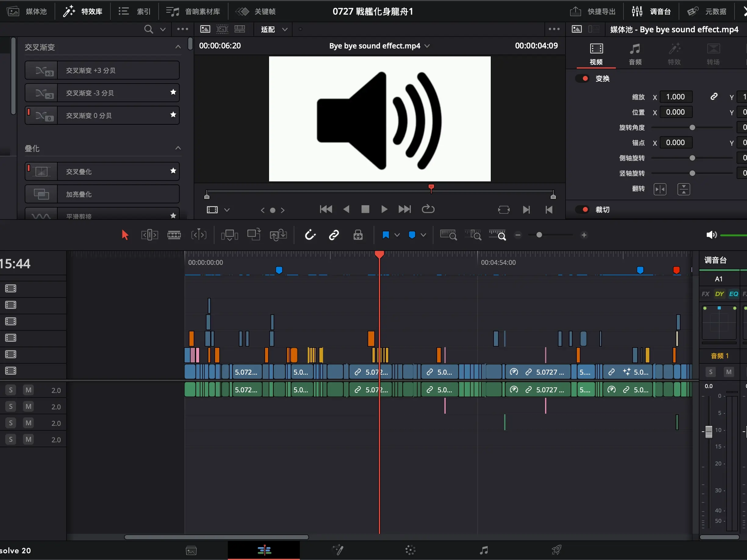The image size is (747, 560).
Task: Switch to the 音频 inspector tab
Action: point(635,54)
